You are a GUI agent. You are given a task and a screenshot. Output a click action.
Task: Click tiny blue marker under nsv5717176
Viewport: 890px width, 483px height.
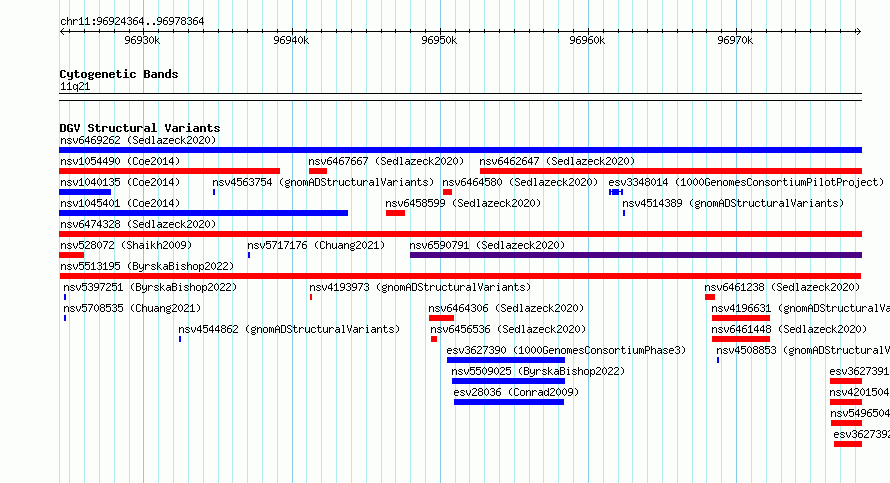pyautogui.click(x=249, y=255)
